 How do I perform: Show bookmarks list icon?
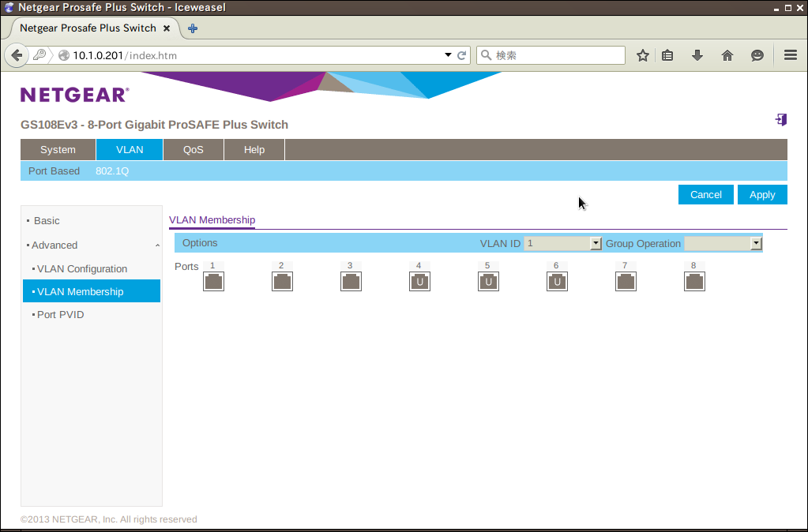tap(667, 55)
